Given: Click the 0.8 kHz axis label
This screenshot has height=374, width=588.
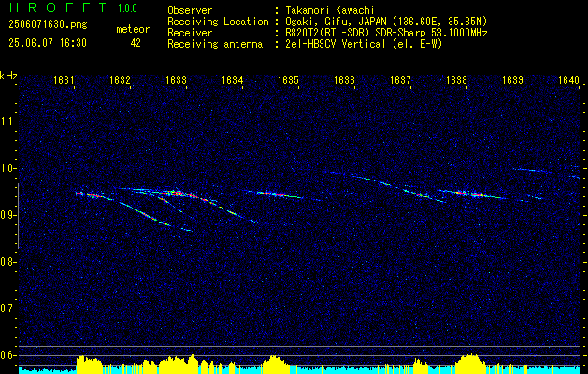Looking at the screenshot, I should (x=7, y=262).
